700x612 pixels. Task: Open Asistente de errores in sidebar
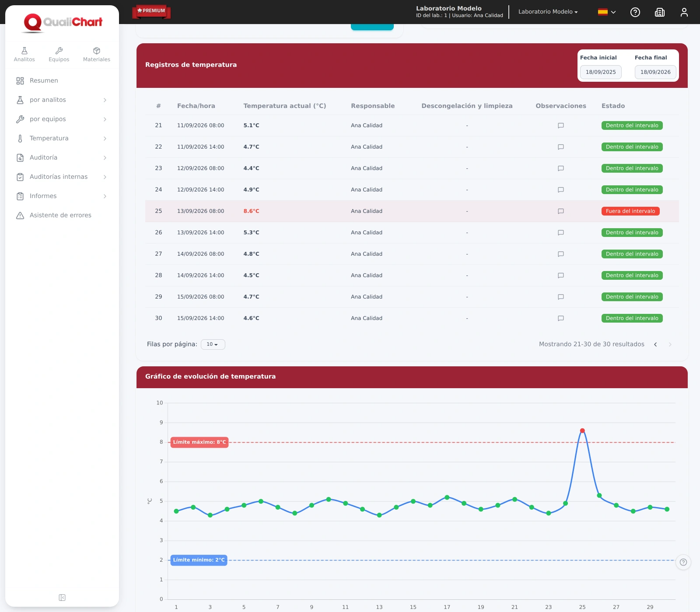click(x=62, y=215)
